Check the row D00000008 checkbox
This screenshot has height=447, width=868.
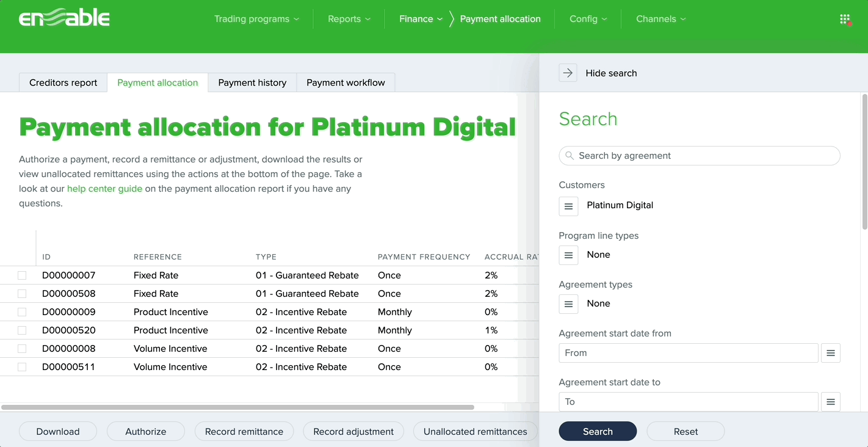(22, 349)
